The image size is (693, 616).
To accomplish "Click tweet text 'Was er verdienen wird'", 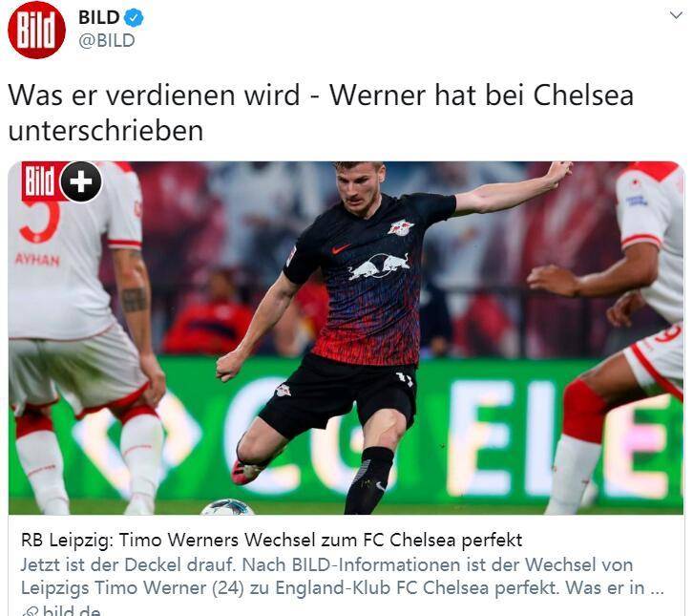I will [x=154, y=96].
